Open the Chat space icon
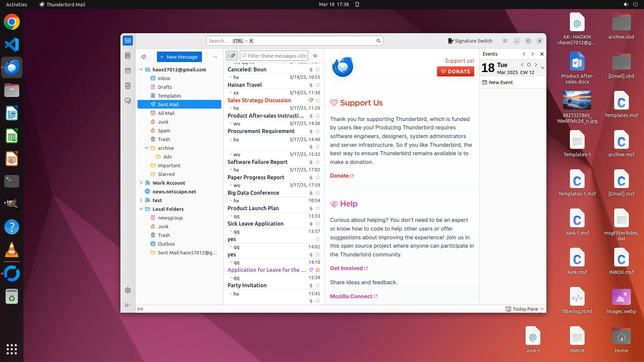Viewport: 644px width, 362px height. click(128, 101)
